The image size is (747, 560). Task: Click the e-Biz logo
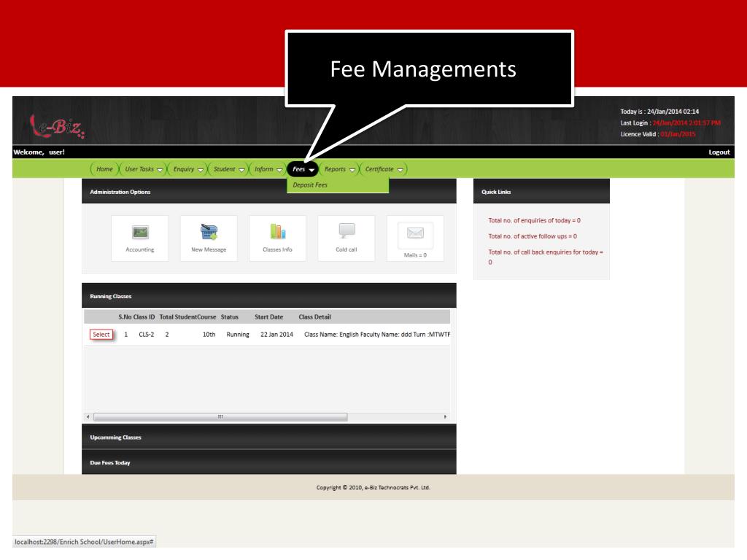click(x=58, y=126)
